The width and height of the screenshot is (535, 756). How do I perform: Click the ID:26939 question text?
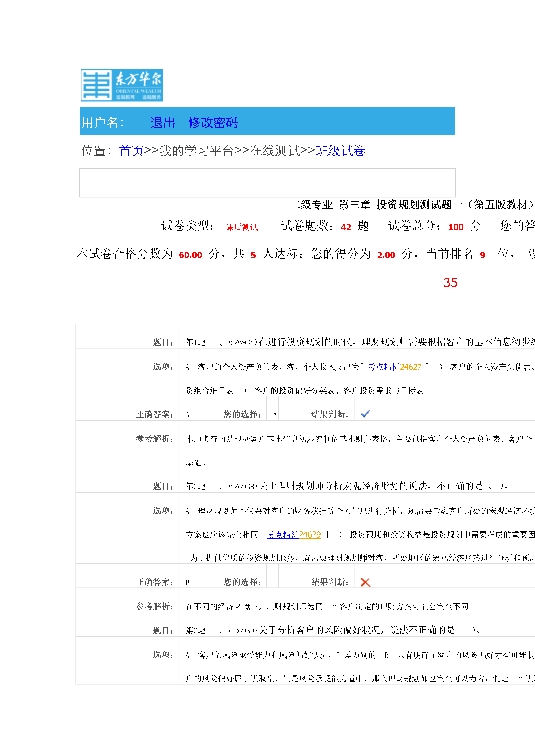(x=349, y=630)
